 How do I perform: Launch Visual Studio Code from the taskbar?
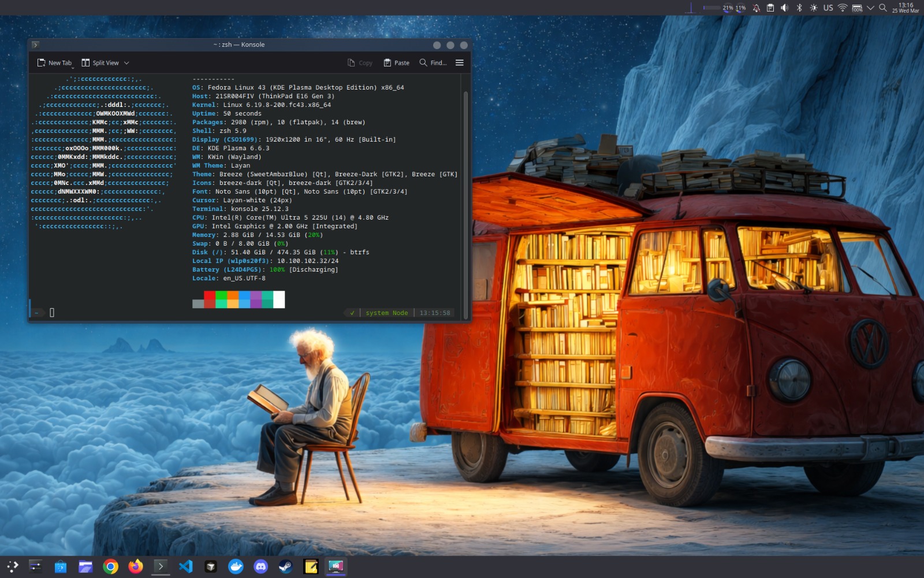[x=186, y=566]
